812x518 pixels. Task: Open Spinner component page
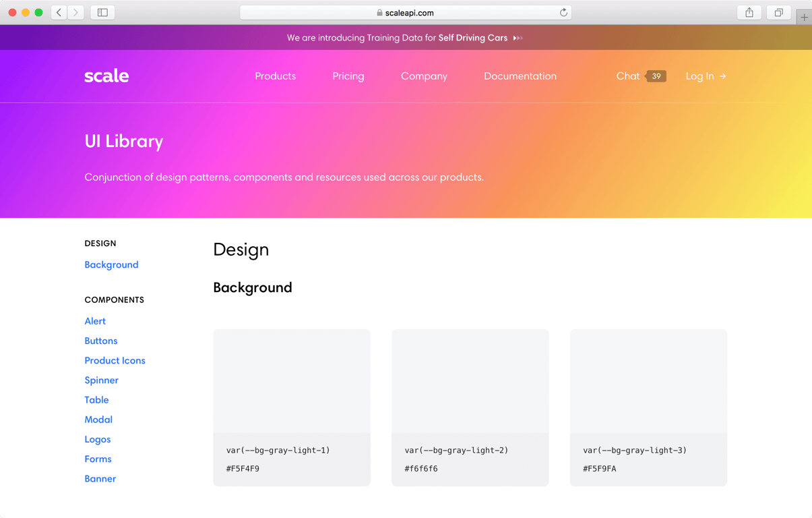pyautogui.click(x=101, y=380)
